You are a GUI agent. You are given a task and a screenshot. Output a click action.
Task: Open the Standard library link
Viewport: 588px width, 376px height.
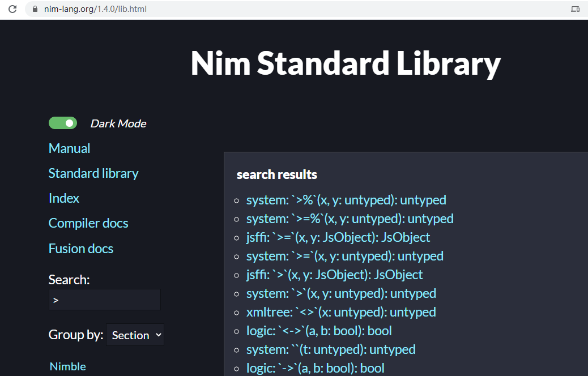click(x=93, y=173)
